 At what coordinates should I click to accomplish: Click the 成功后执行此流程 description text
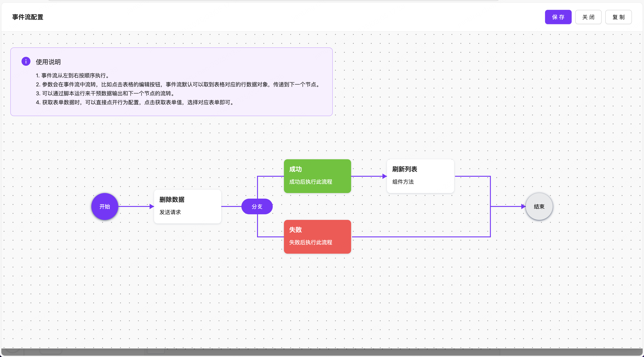tap(311, 182)
